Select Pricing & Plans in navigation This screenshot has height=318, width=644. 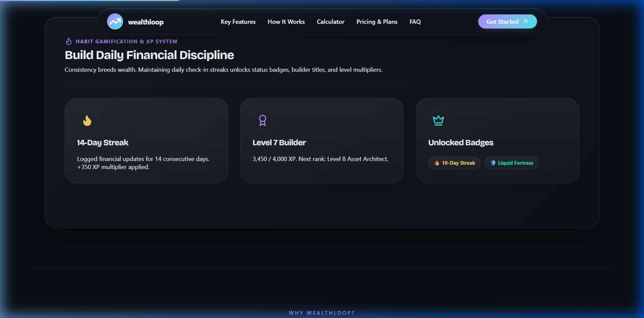(377, 22)
